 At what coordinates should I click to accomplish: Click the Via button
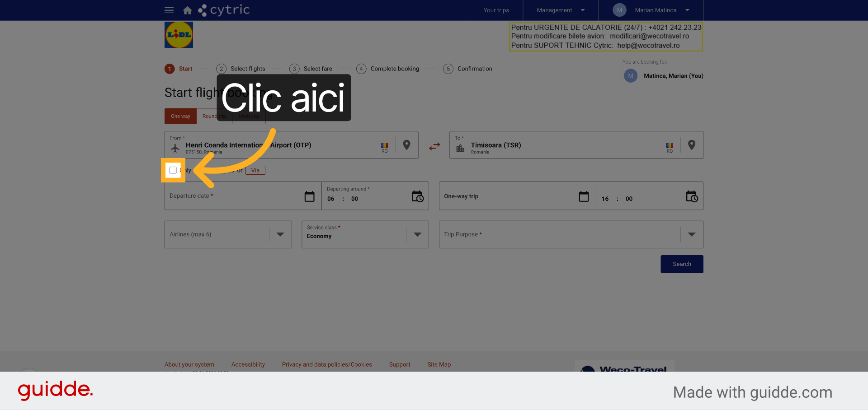tap(255, 170)
